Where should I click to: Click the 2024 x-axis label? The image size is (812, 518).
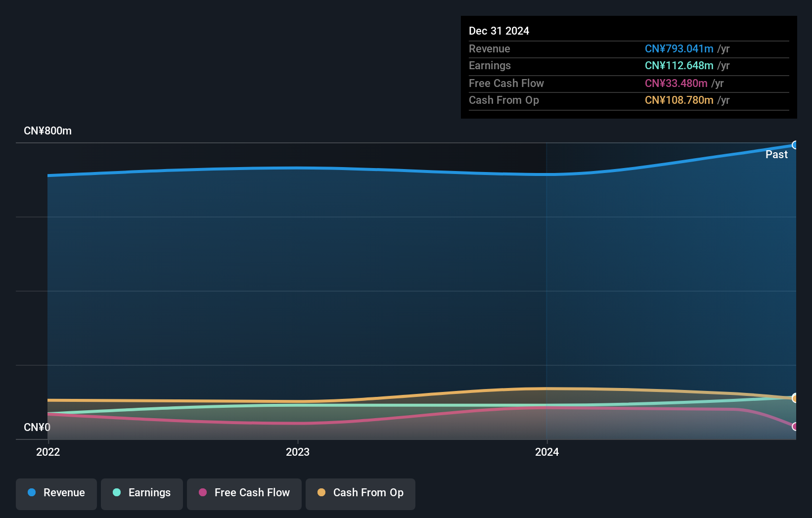(x=547, y=452)
